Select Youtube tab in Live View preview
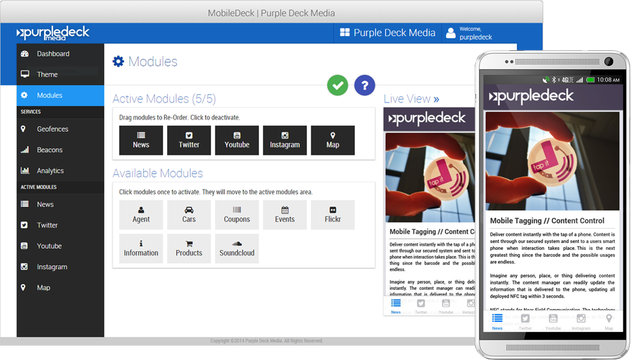The height and width of the screenshot is (364, 631). [445, 306]
